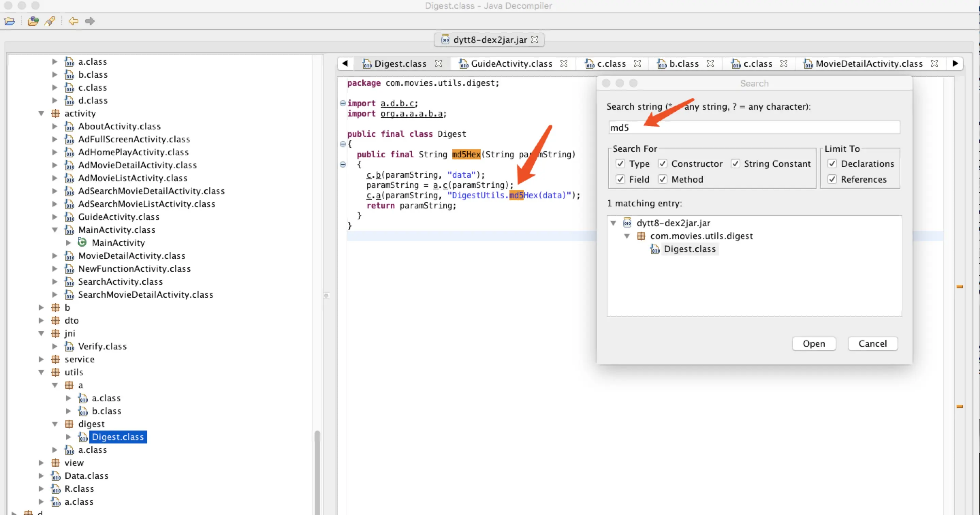Switch to the GuideActivity.class tab
Viewport: 980px width, 515px height.
pos(511,64)
